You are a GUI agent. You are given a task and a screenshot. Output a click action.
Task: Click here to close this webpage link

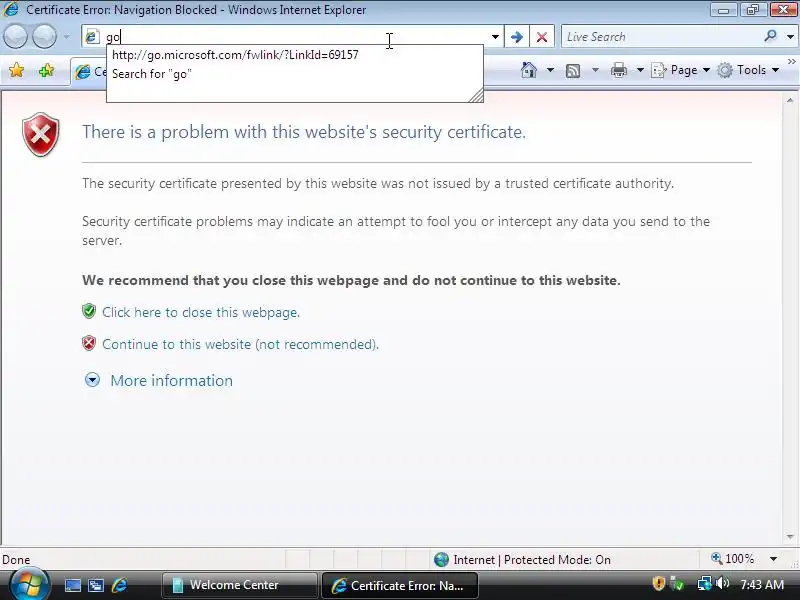click(201, 312)
